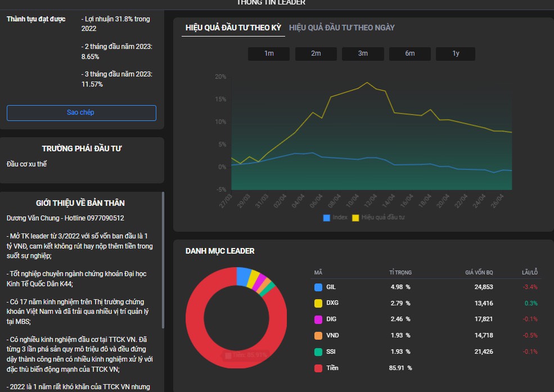Toggle the blue Index legend swatch
This screenshot has height=392, width=554.
[326, 218]
